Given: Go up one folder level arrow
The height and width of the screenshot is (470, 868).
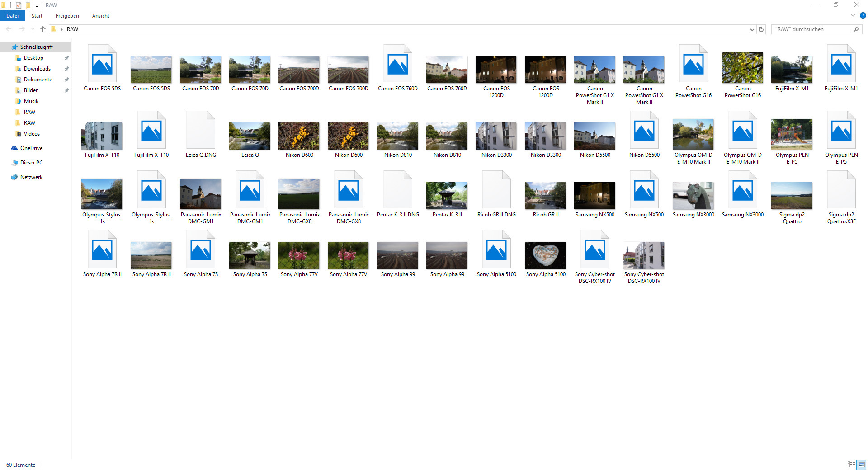Looking at the screenshot, I should pyautogui.click(x=43, y=29).
